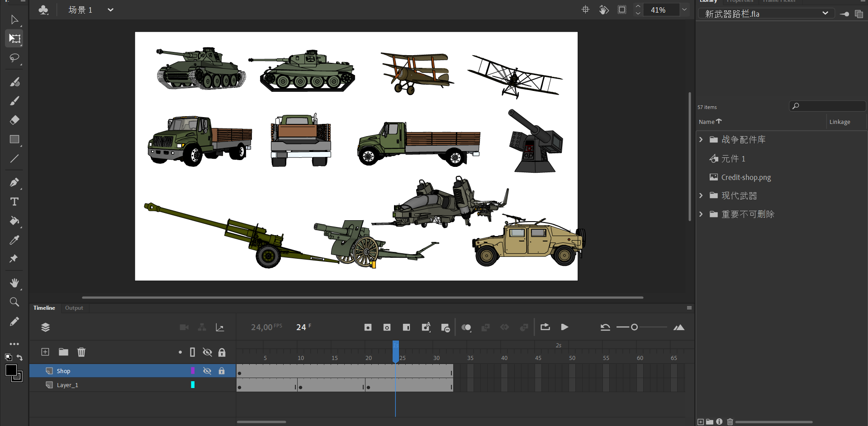Switch to the Output tab
This screenshot has height=426, width=868.
[74, 308]
